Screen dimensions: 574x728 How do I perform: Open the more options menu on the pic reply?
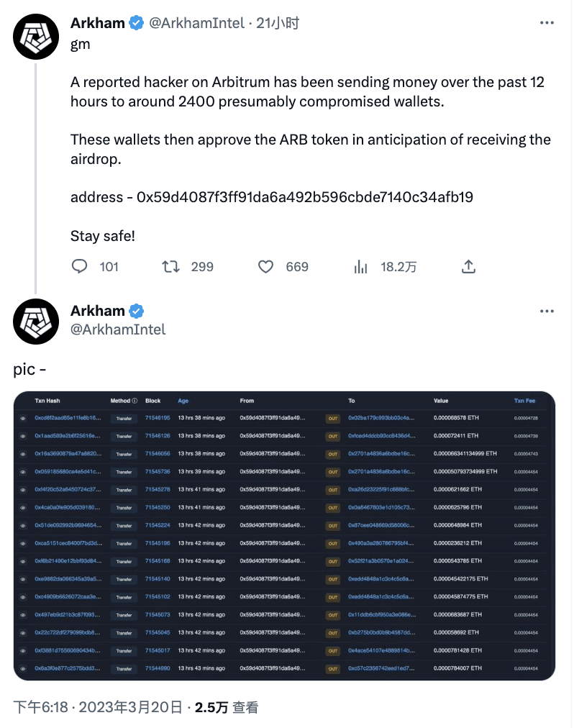click(547, 310)
